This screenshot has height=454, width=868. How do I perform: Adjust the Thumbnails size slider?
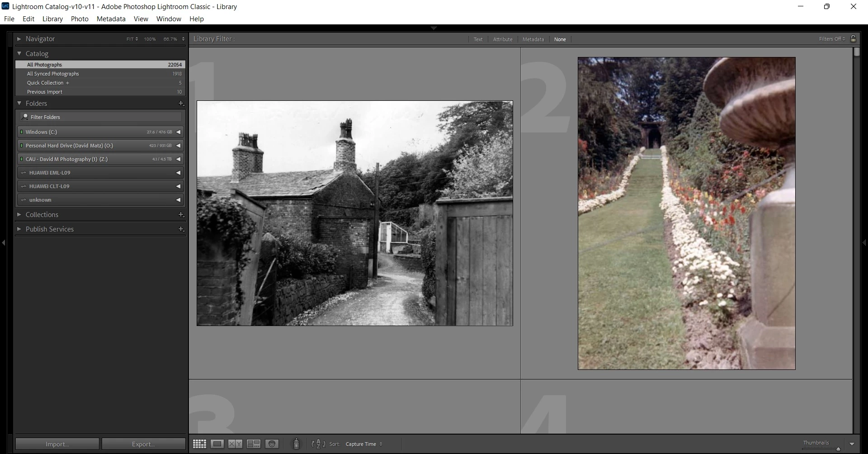point(838,449)
